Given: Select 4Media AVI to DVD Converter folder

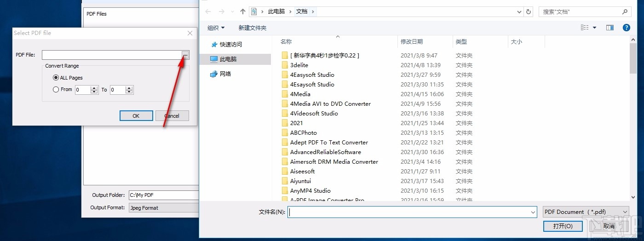Looking at the screenshot, I should click(x=330, y=104).
